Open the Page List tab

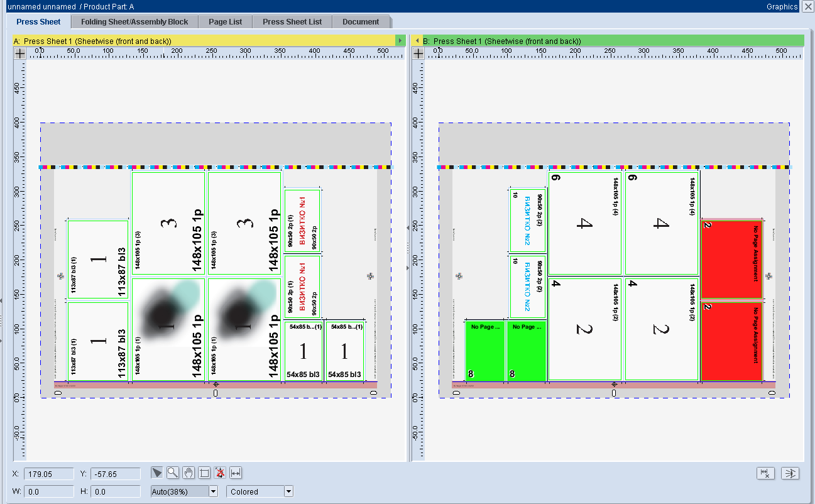tap(226, 21)
